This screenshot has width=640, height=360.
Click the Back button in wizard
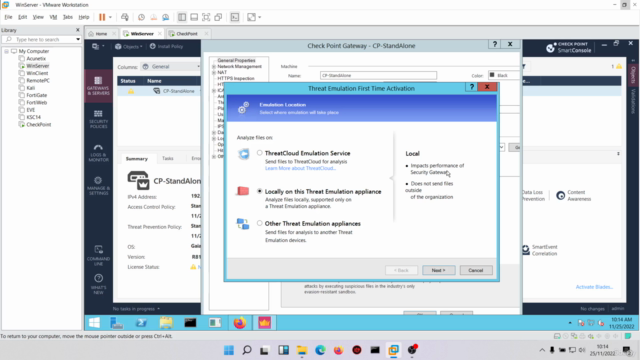(401, 270)
